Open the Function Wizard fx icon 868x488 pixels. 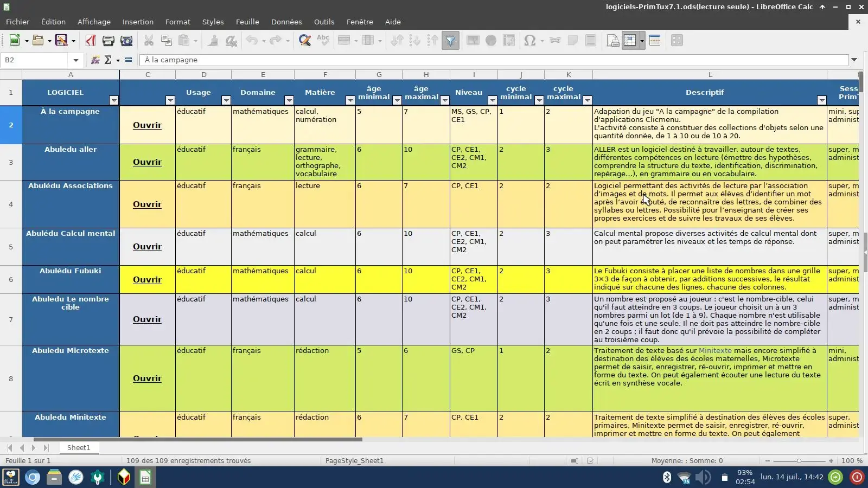[95, 60]
